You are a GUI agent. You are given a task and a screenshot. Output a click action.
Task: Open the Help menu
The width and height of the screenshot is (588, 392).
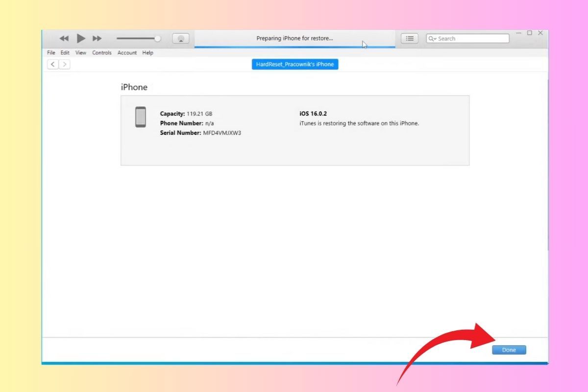click(148, 52)
